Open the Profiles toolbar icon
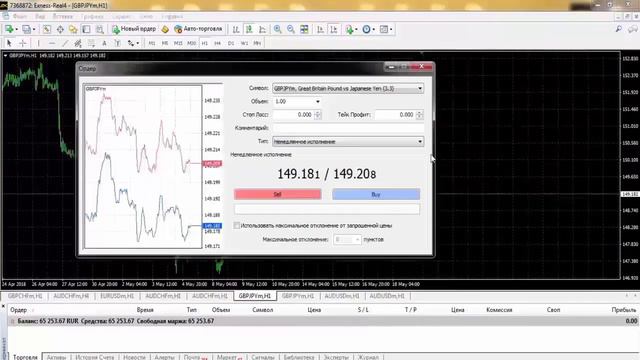Screen dimensions: 640x360 [x=28, y=29]
